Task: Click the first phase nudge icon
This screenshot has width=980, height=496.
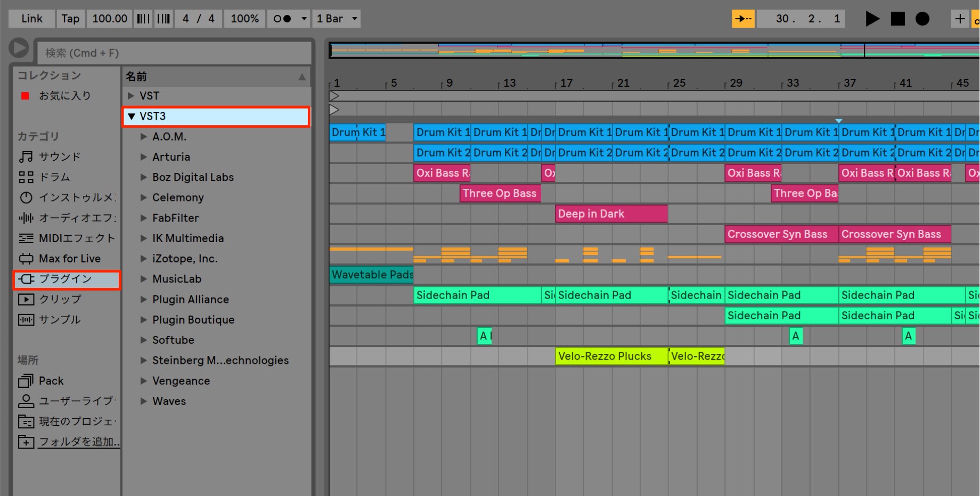Action: (143, 19)
